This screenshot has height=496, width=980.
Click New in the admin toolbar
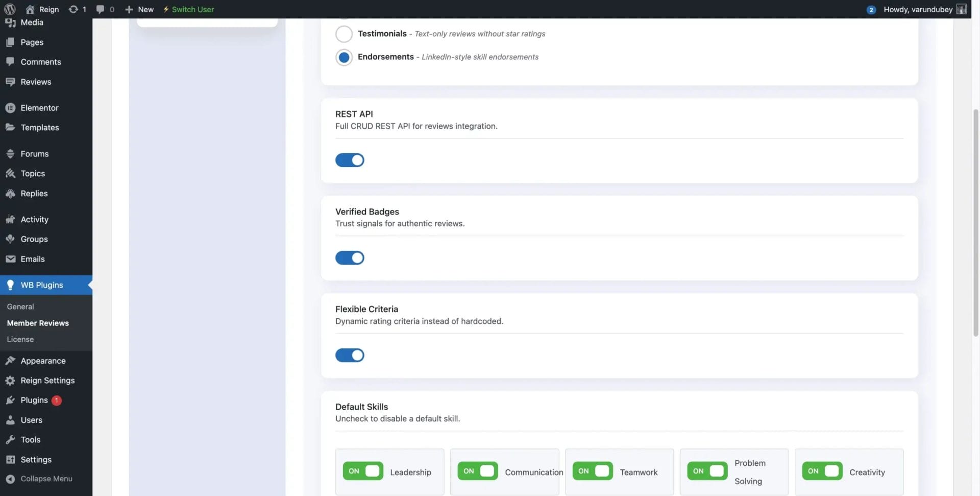(139, 9)
